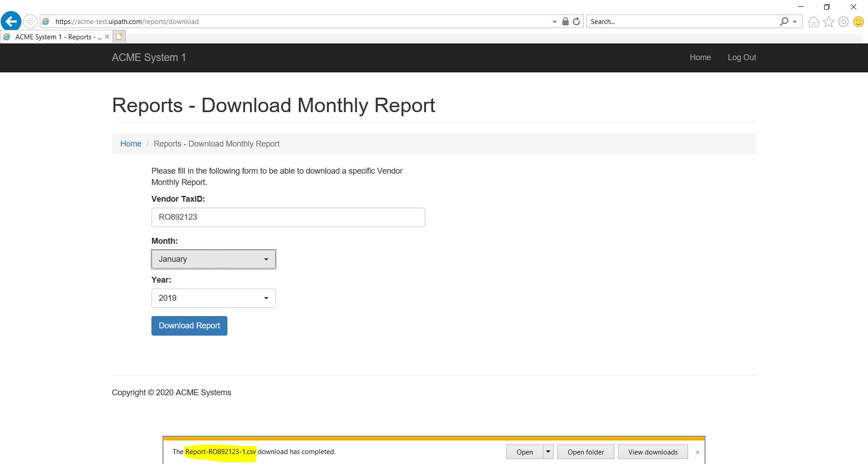This screenshot has width=868, height=464.
Task: Click the Report-RO892123-1.csv file name text
Action: coord(221,452)
